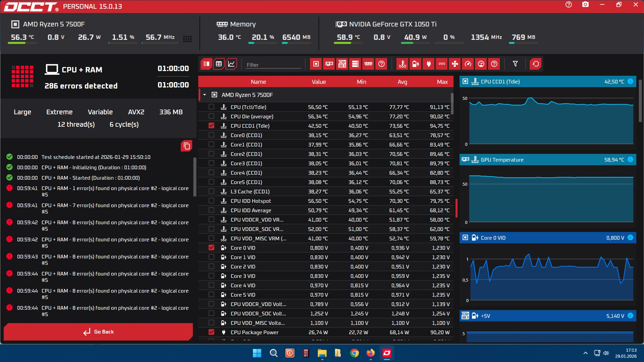This screenshot has width=644, height=362.
Task: Toggle the motherboard hardware filter
Action: 342,64
